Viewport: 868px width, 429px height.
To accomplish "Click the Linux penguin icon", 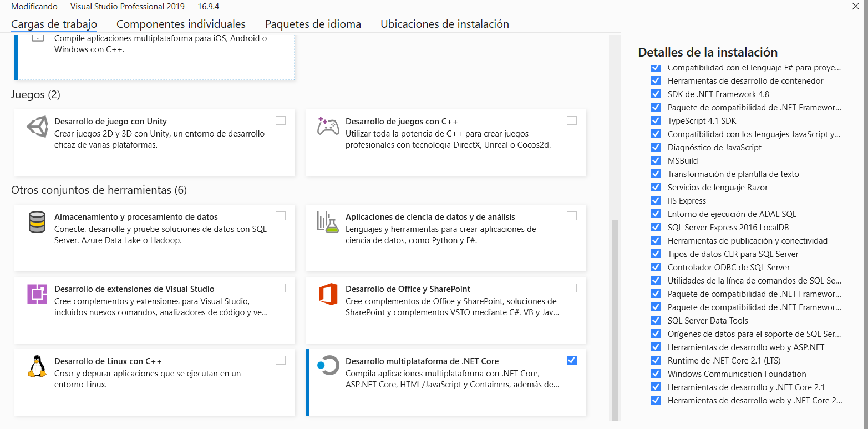I will point(37,366).
